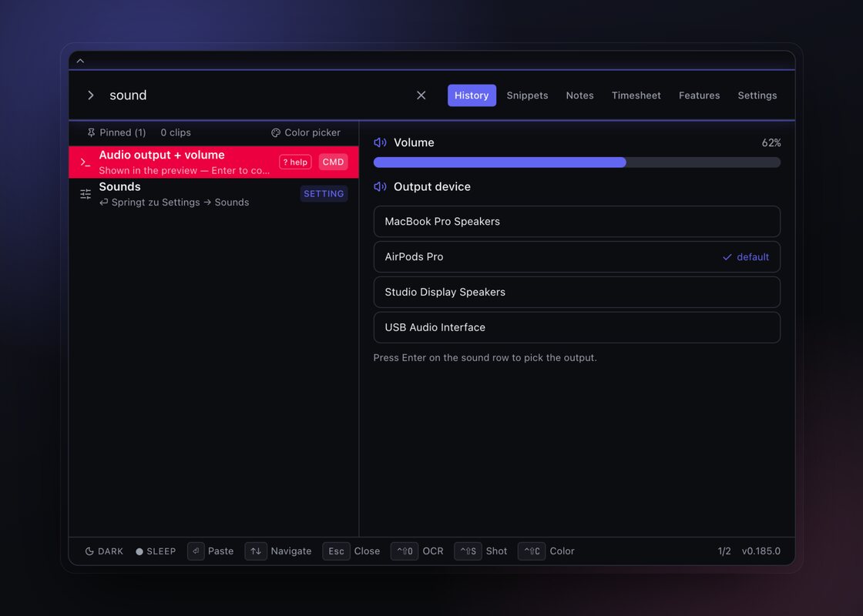
Task: Click the OCR shortcut key badge
Action: (405, 551)
